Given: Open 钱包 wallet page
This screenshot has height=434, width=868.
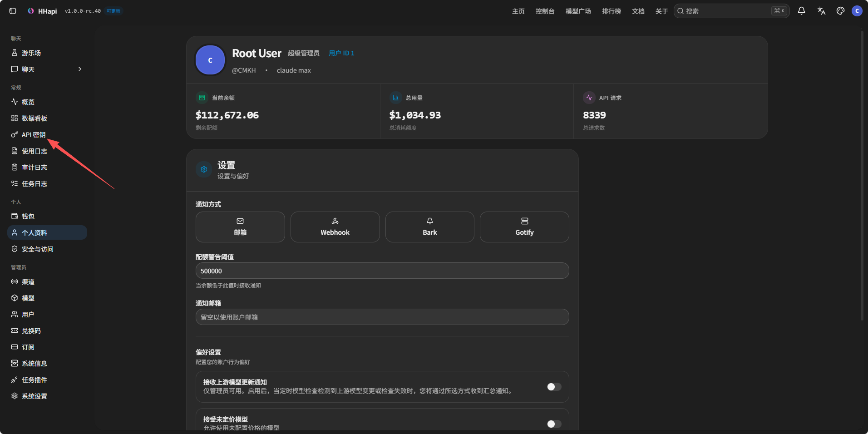Looking at the screenshot, I should point(47,217).
